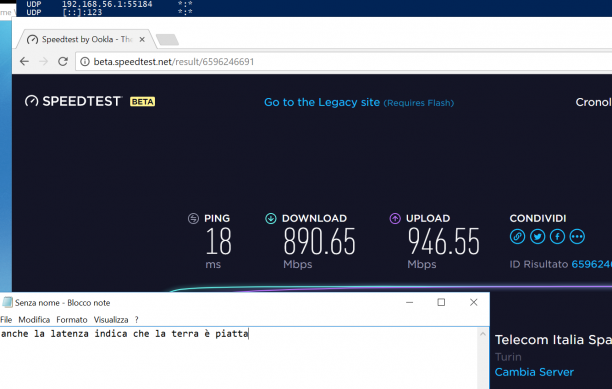Share result on Twitter
Image resolution: width=612 pixels, height=389 pixels.
click(x=537, y=236)
